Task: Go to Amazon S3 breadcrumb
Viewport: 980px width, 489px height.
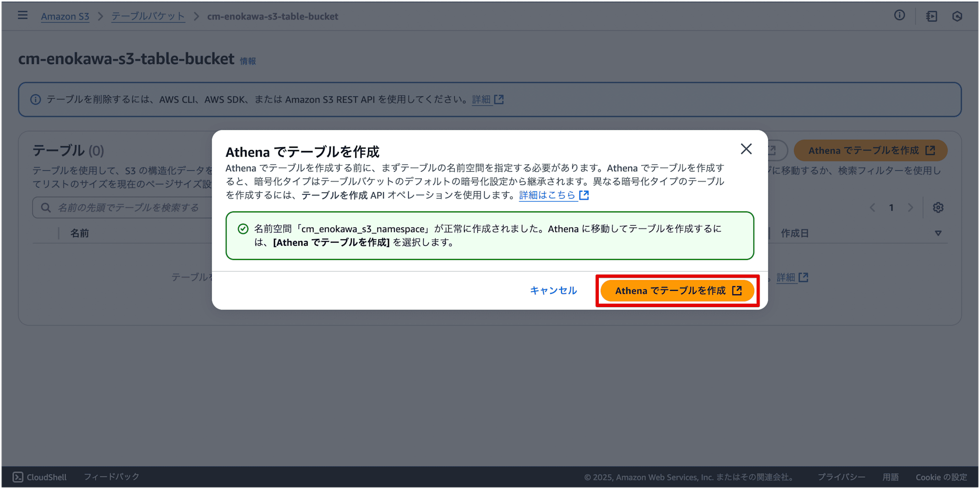Action: (x=65, y=16)
